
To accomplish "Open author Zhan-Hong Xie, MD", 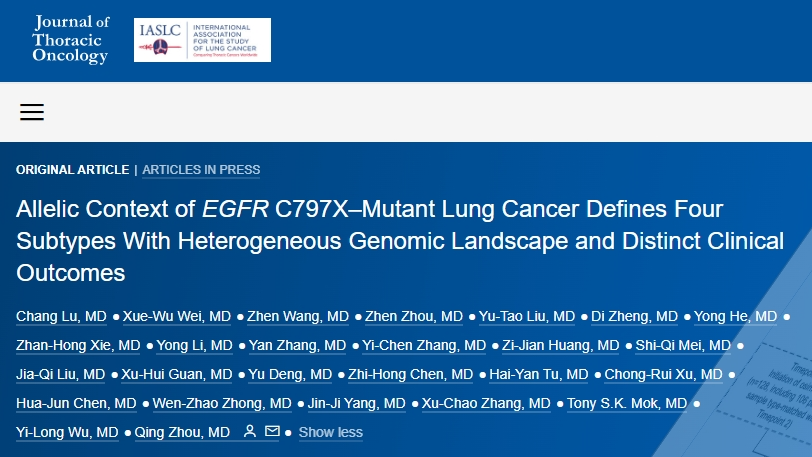I will point(78,345).
